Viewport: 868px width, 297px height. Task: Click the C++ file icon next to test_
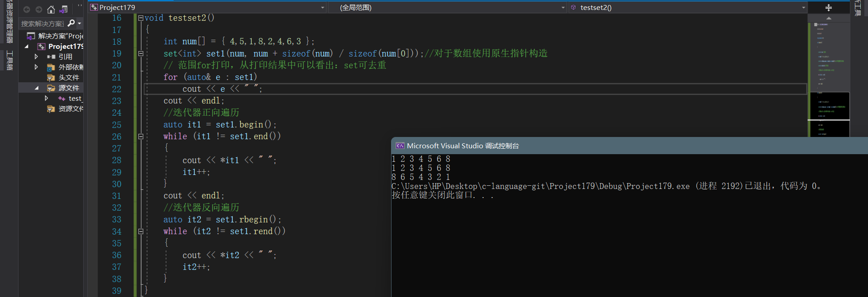point(62,99)
